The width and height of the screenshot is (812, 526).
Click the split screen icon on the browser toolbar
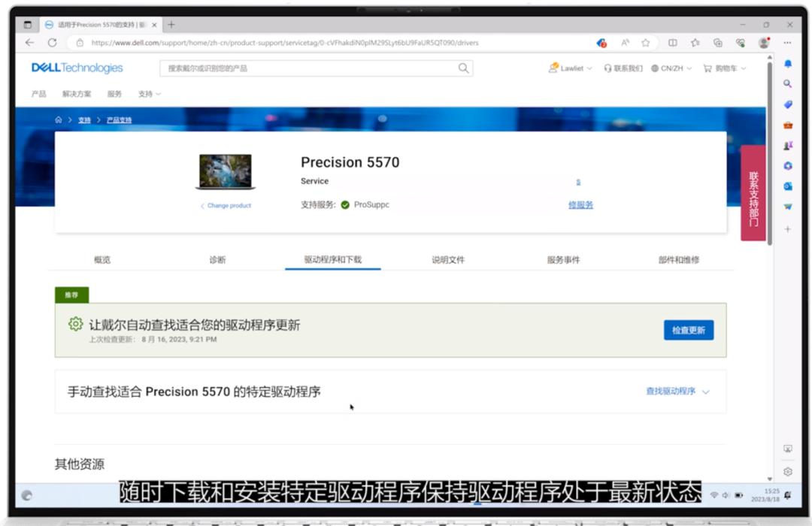[672, 43]
